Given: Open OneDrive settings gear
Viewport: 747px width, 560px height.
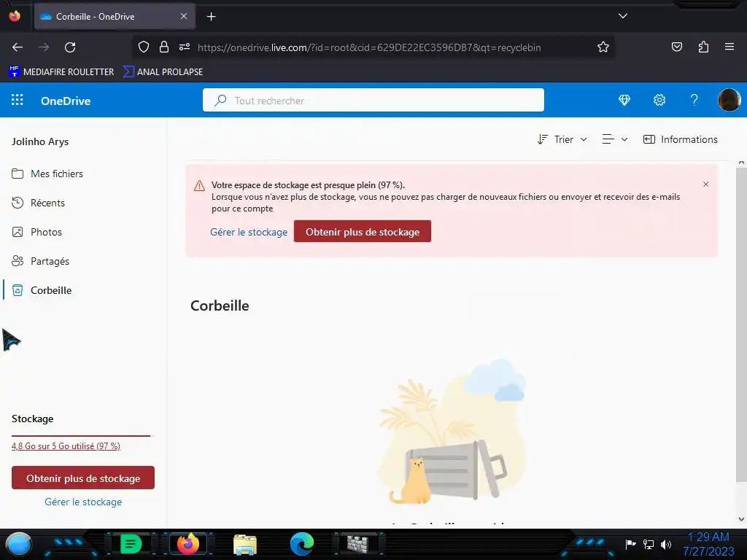Looking at the screenshot, I should coord(659,100).
